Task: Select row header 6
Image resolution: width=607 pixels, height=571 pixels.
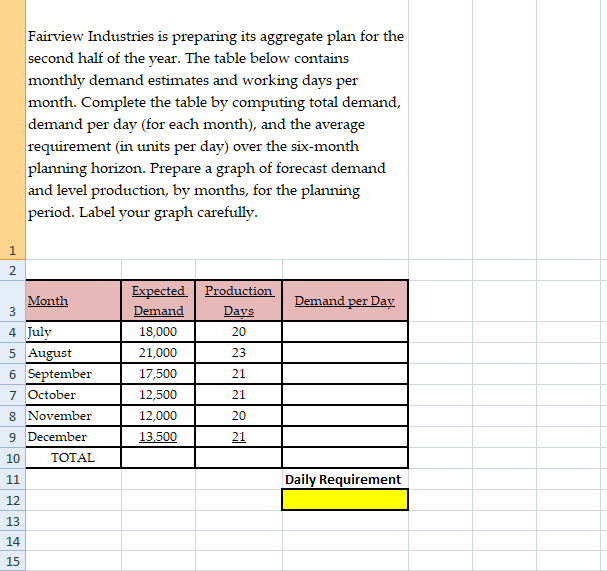Action: coord(12,374)
